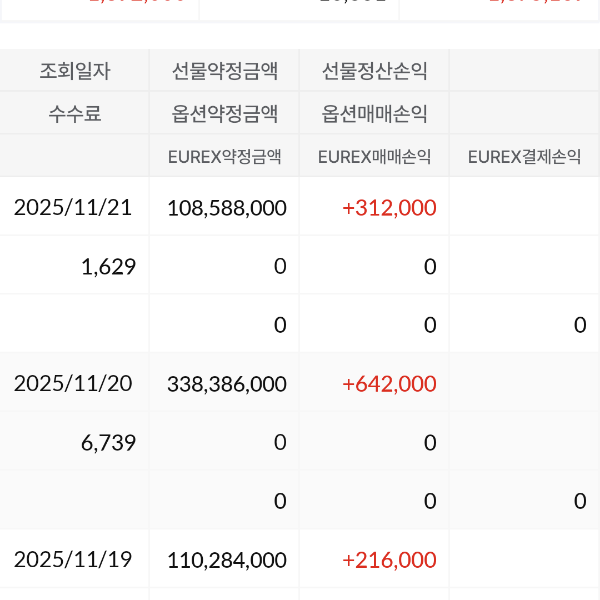Select the 2025/11/21 date row
The width and height of the screenshot is (600, 600).
pyautogui.click(x=73, y=208)
